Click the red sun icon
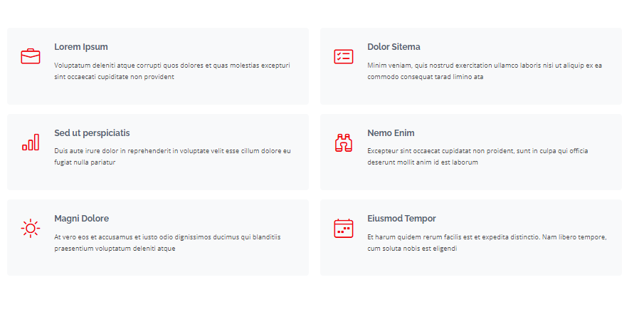The height and width of the screenshot is (312, 644). tap(31, 228)
